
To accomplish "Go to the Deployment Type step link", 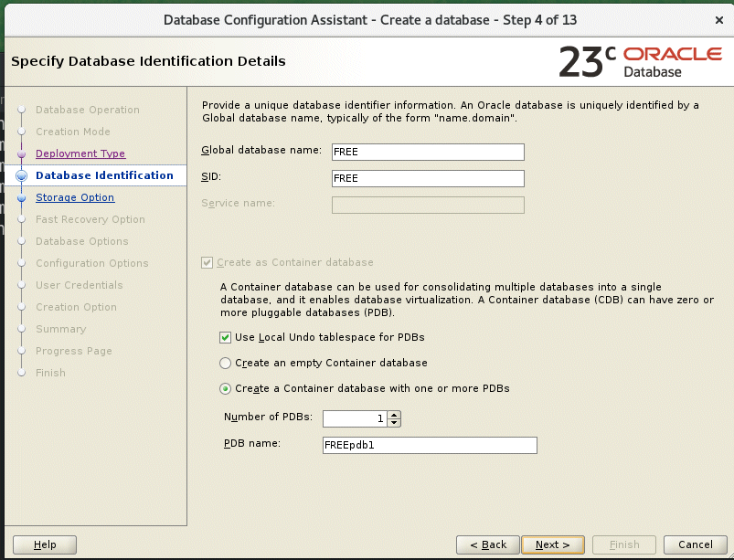I will pyautogui.click(x=80, y=153).
